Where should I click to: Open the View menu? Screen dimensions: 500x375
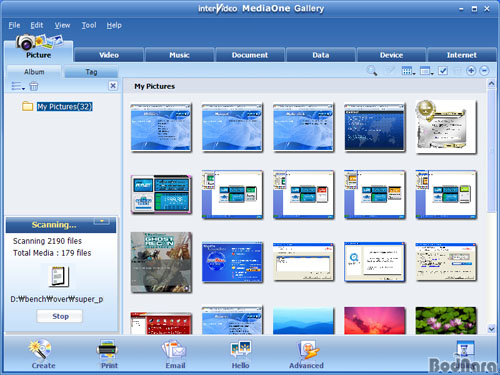point(62,25)
